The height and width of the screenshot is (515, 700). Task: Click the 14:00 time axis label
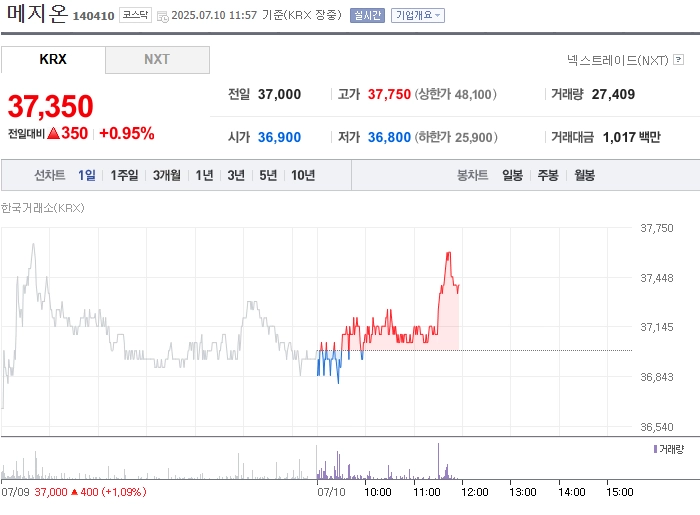click(571, 492)
